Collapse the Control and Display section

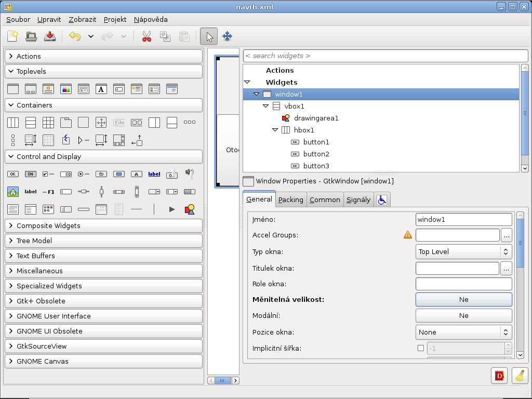pyautogui.click(x=103, y=156)
